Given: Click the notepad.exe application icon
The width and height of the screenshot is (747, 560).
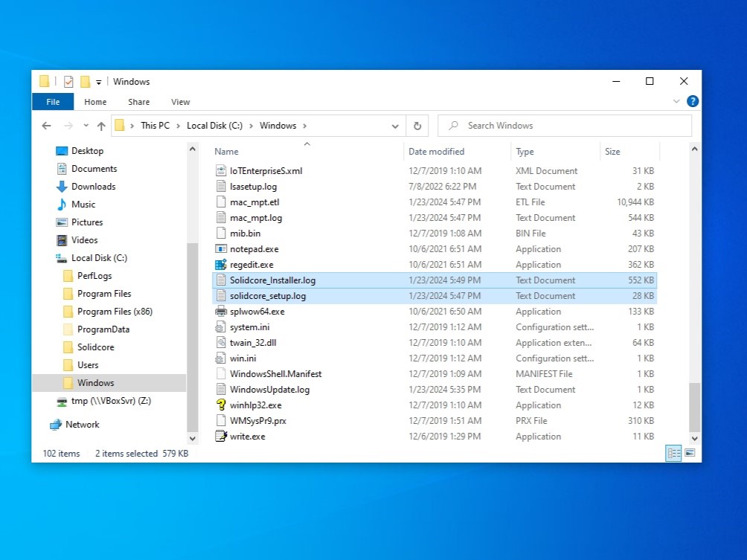Looking at the screenshot, I should (x=220, y=249).
